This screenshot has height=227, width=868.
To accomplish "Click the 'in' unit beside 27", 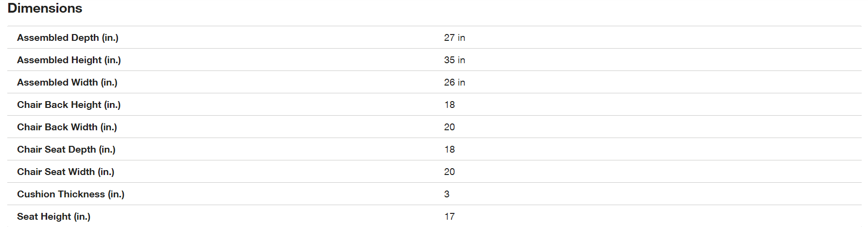I will tap(461, 37).
